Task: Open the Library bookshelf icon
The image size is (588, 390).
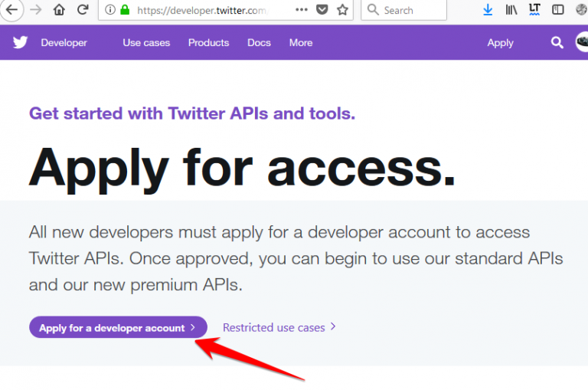Action: pos(511,10)
